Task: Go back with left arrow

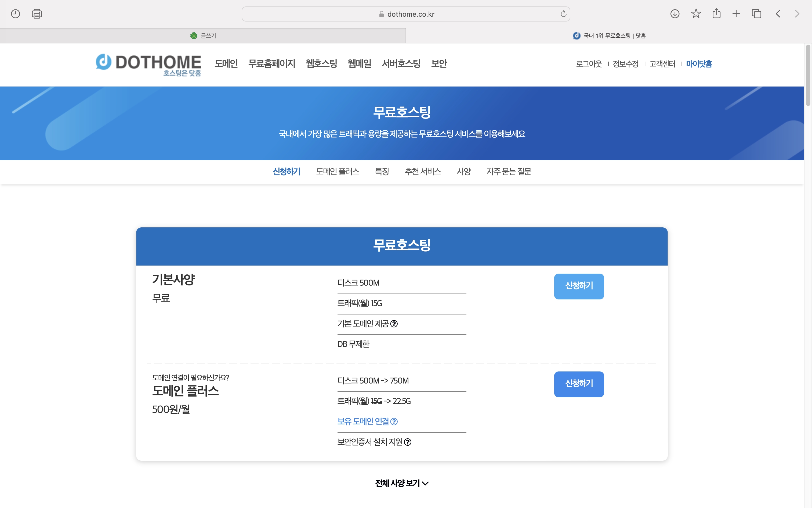Action: (x=778, y=14)
